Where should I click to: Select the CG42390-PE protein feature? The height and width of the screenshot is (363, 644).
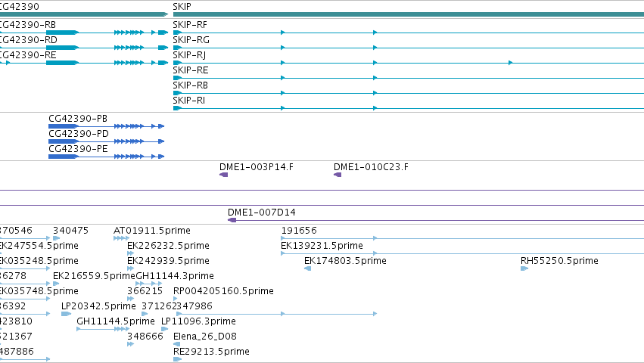[x=107, y=157]
